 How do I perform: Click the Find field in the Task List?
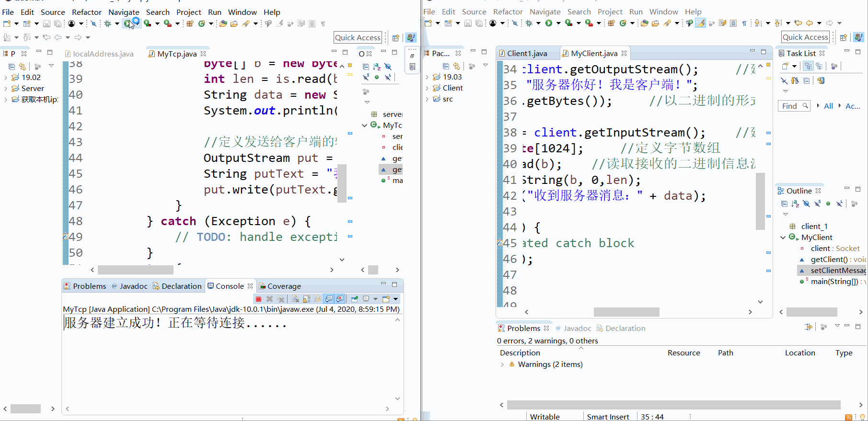pyautogui.click(x=790, y=106)
